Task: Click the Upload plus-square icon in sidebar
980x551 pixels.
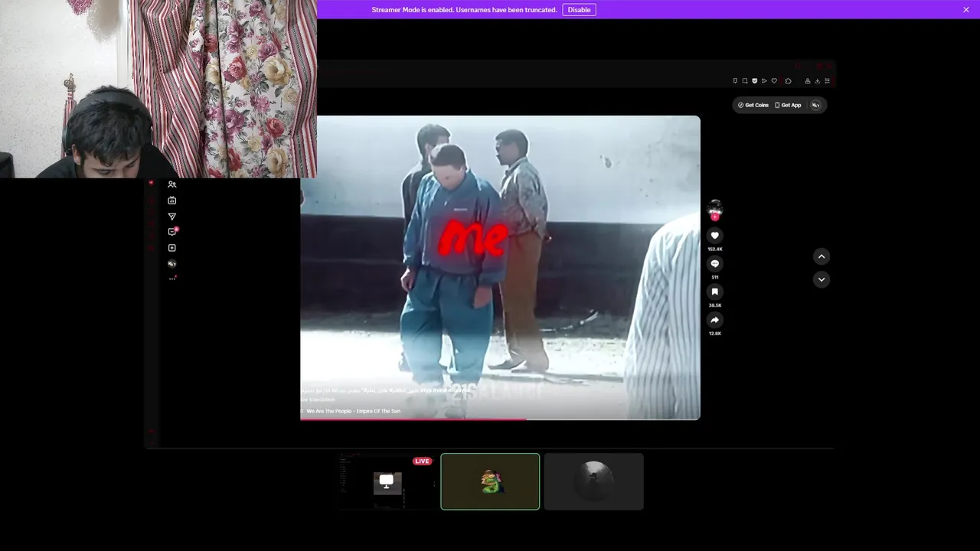Action: 171,248
